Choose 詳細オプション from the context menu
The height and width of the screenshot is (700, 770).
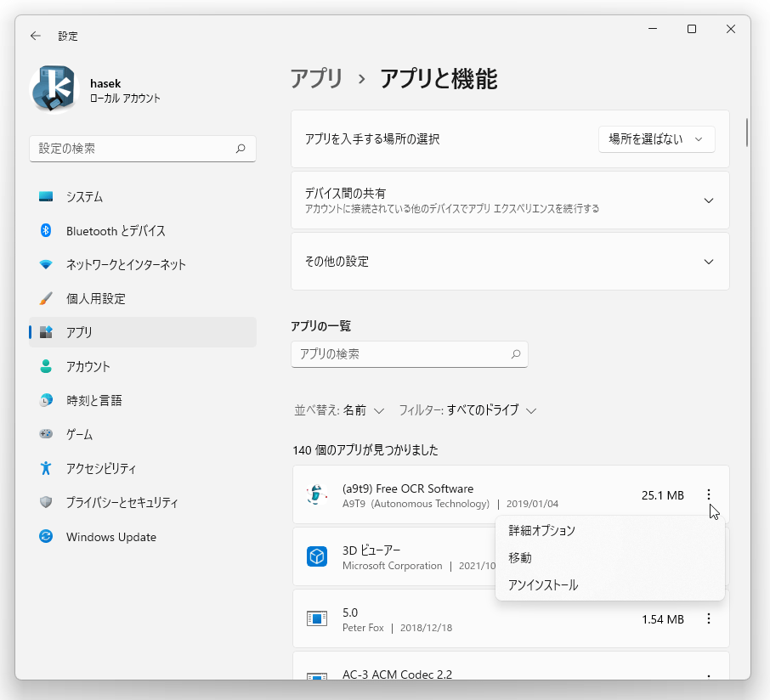coord(610,530)
